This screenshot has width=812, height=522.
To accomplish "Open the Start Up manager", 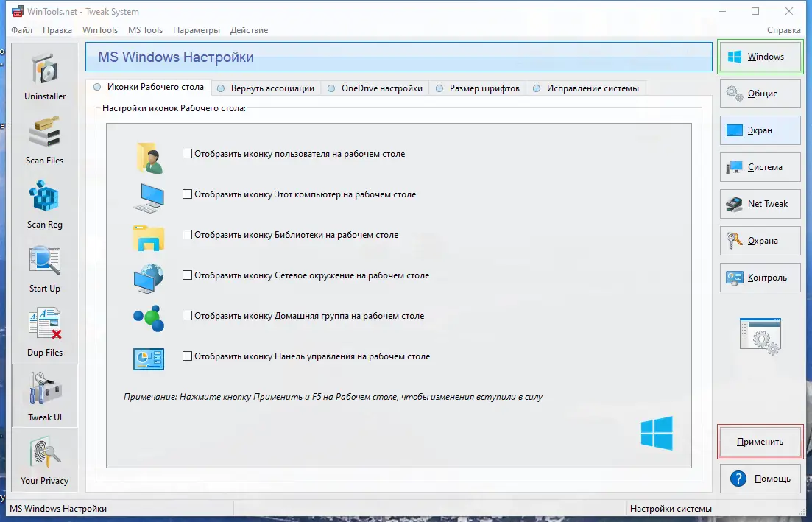I will pyautogui.click(x=44, y=268).
